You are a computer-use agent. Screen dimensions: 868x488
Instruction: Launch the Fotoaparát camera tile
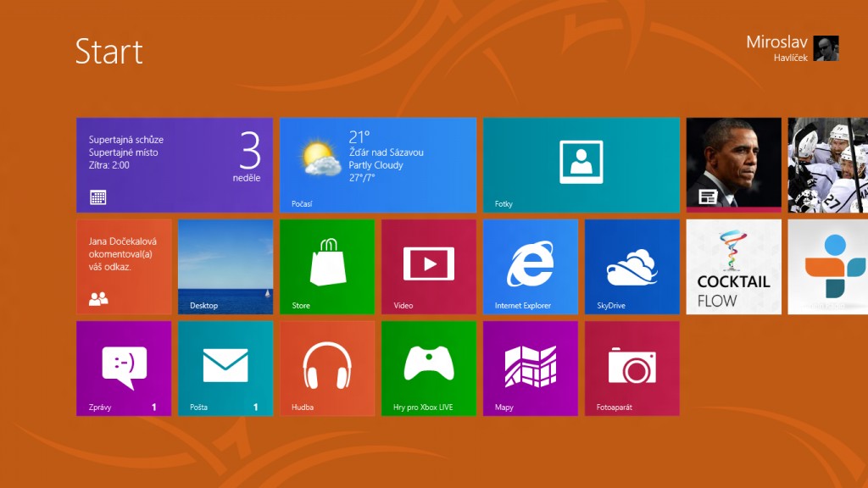click(x=632, y=369)
